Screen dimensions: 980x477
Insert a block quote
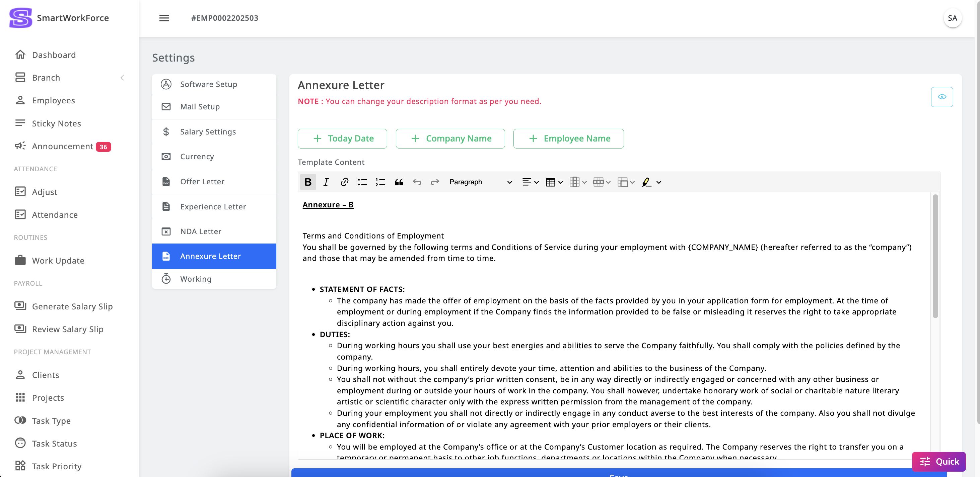click(399, 182)
